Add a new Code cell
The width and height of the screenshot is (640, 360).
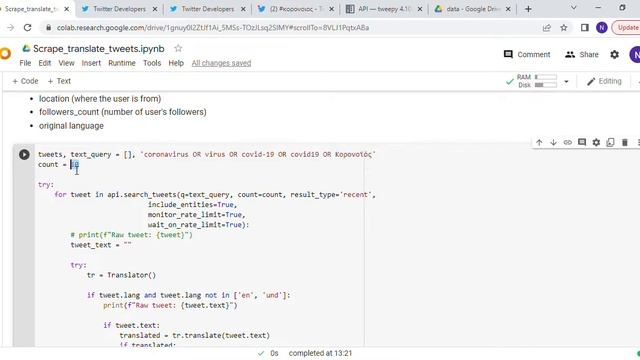tap(25, 81)
